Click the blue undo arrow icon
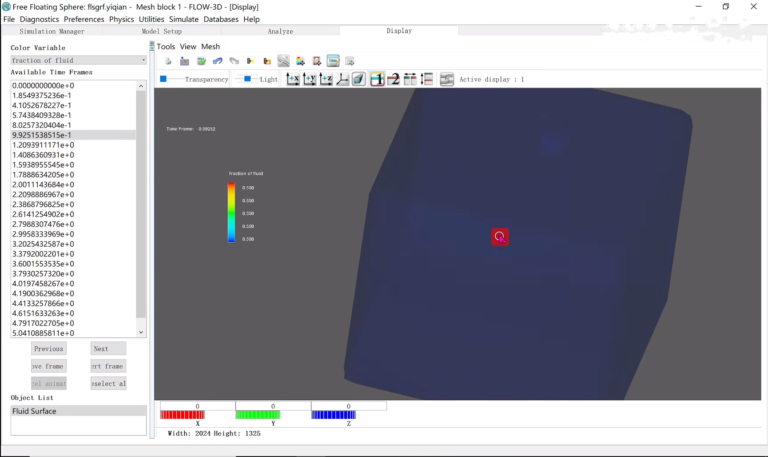The height and width of the screenshot is (457, 768). click(x=217, y=61)
